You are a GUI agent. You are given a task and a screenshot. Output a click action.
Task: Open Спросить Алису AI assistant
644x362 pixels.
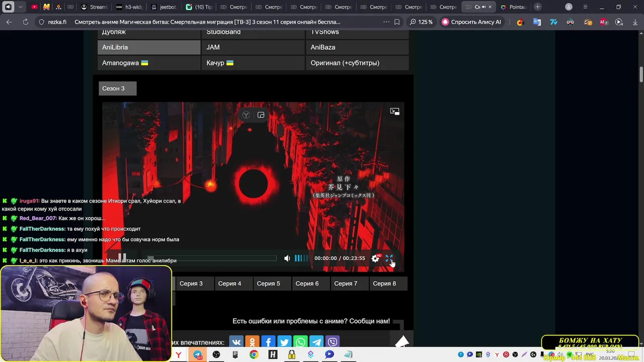(x=471, y=22)
